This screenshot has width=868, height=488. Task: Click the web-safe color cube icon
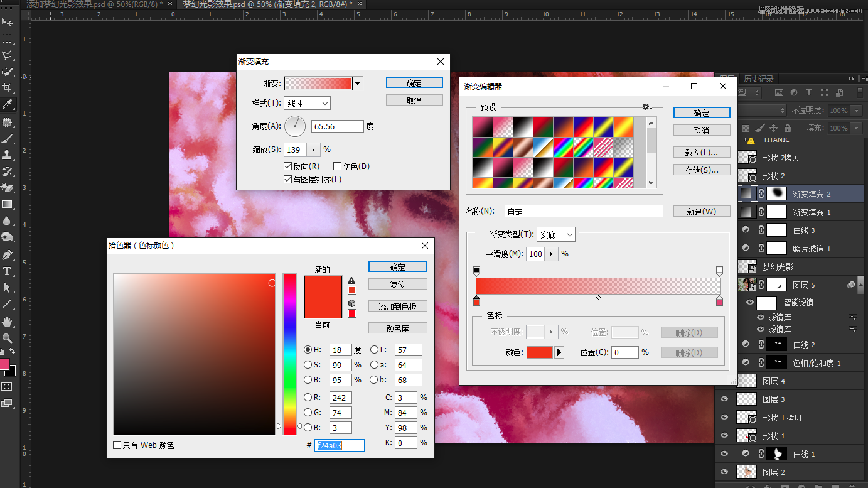point(352,304)
